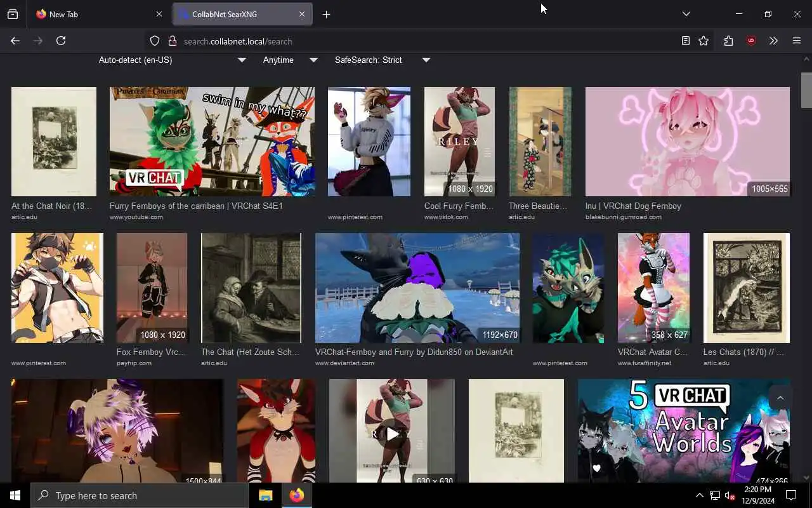Open the clock showing 2:20 PM

coord(757,495)
